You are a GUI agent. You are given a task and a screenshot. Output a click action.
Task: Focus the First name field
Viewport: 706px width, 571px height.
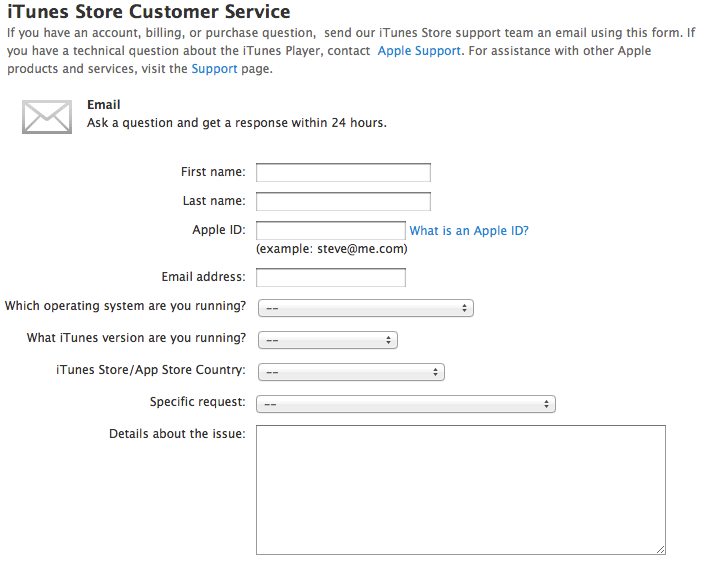[x=344, y=172]
